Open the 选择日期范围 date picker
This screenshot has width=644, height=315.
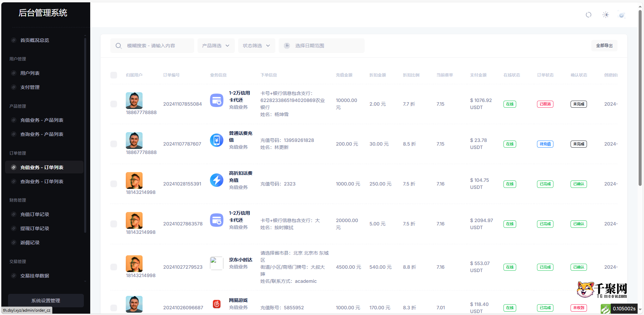coord(322,46)
